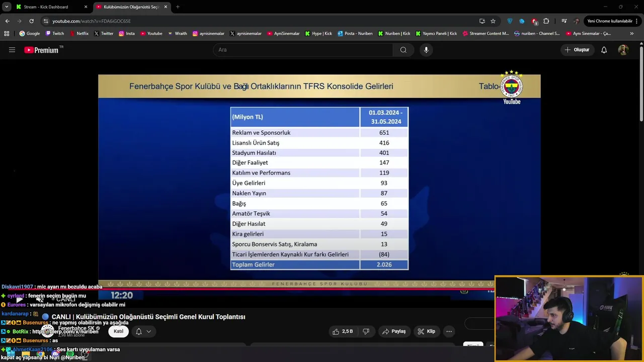
Task: Open Twitter bookmark
Action: [x=104, y=34]
